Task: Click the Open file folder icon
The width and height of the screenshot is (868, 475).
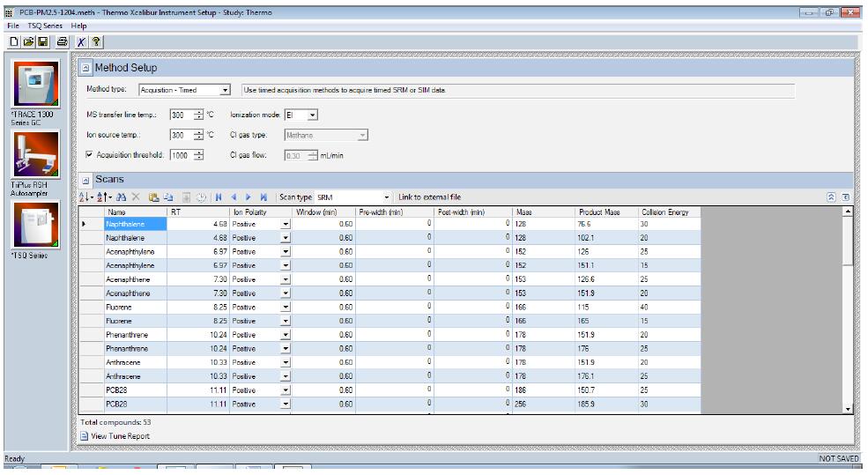Action: (x=29, y=41)
